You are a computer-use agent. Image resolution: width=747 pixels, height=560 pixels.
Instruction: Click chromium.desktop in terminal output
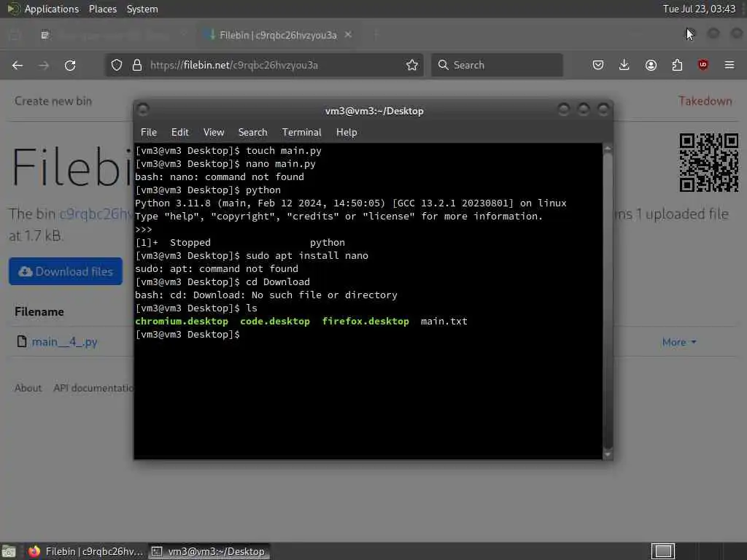click(182, 322)
